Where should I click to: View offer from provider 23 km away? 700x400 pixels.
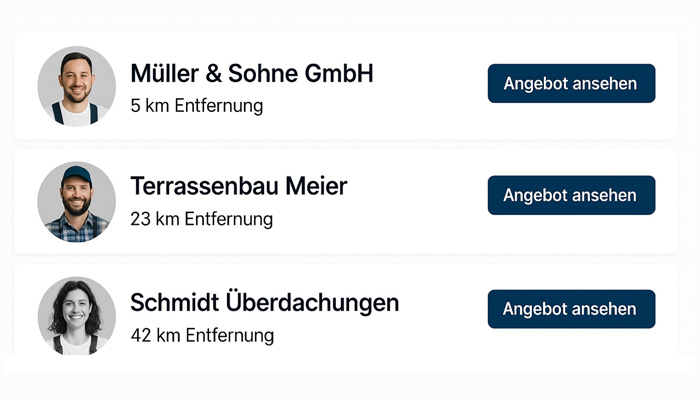571,195
